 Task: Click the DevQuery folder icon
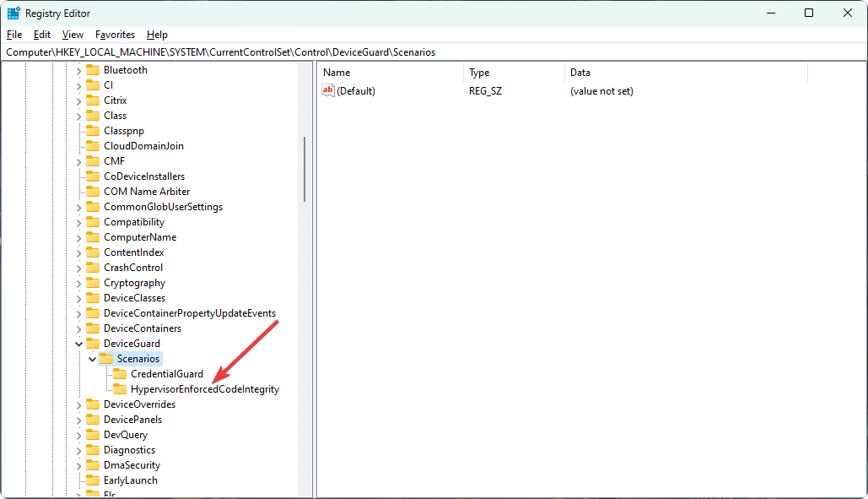click(x=93, y=435)
